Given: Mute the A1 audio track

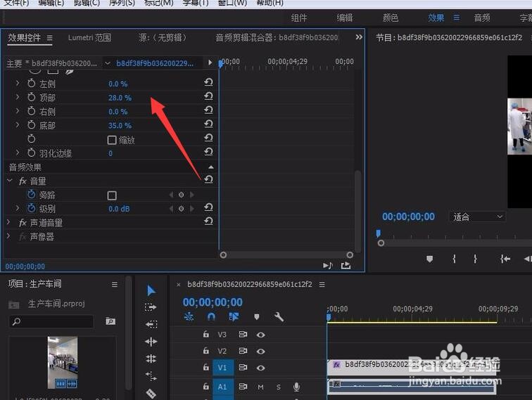Looking at the screenshot, I should [x=260, y=387].
